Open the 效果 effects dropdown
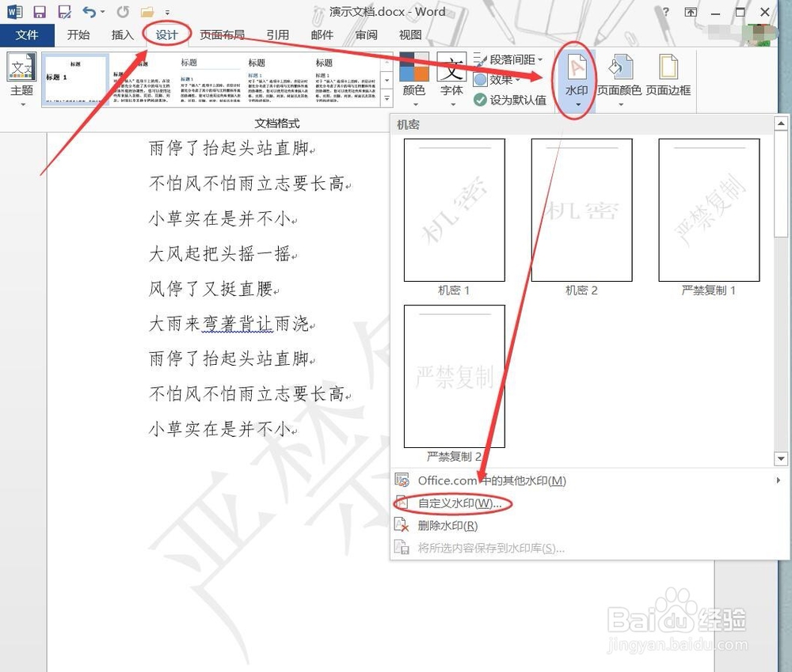This screenshot has height=672, width=792. click(497, 80)
